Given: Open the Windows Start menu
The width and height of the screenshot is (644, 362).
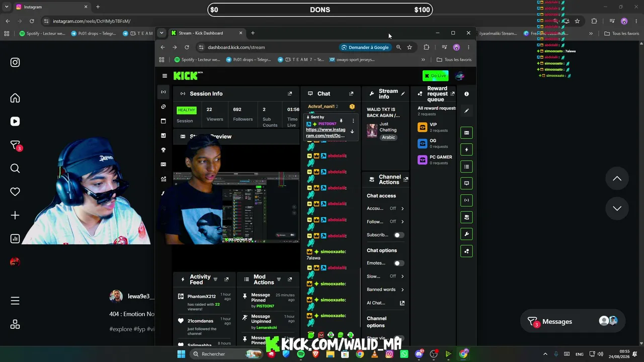Looking at the screenshot, I should pos(181,354).
